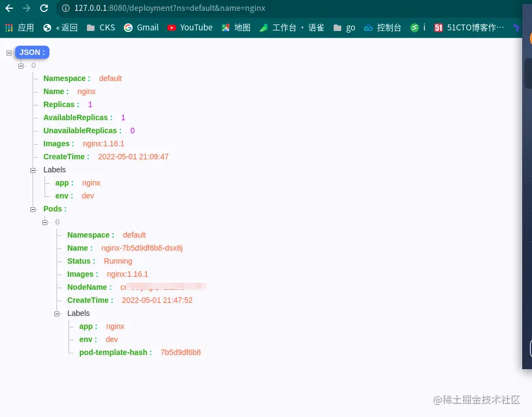Collapse the root JSON node
532x417 pixels.
[x=9, y=53]
